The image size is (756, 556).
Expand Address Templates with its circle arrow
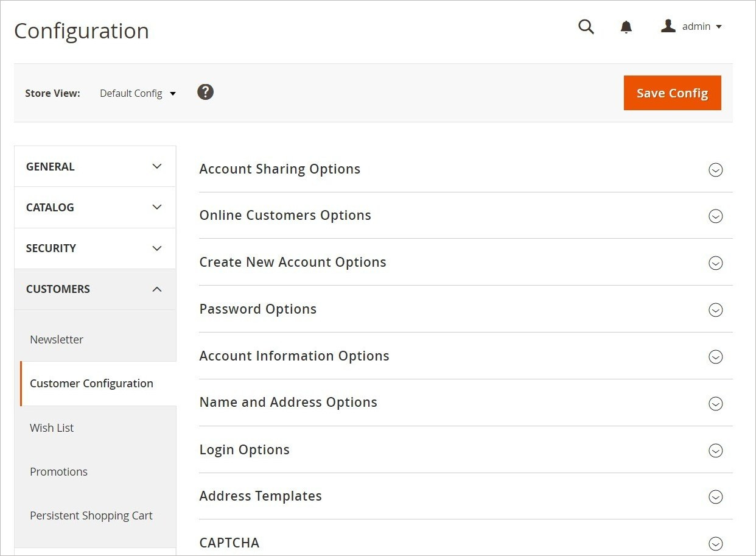pyautogui.click(x=715, y=497)
